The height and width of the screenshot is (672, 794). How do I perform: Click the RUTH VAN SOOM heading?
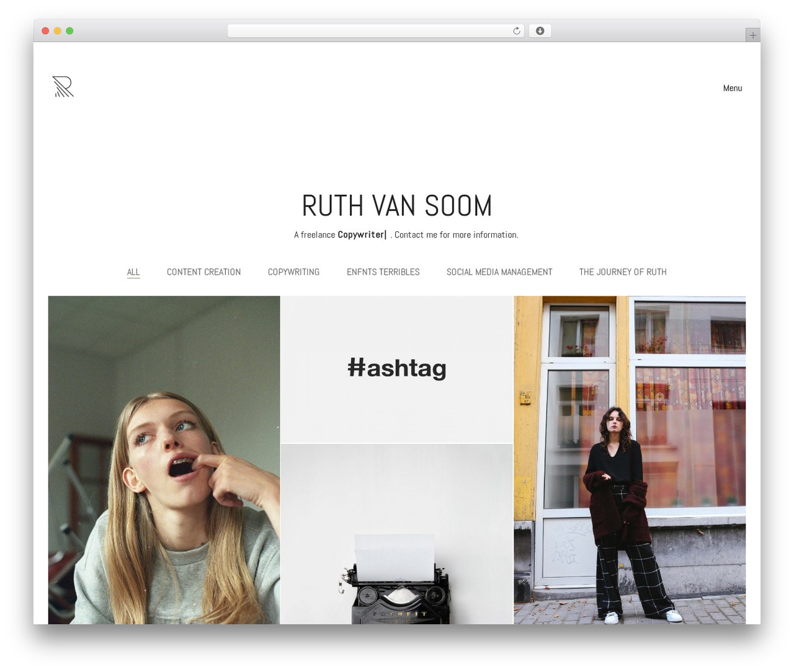397,206
